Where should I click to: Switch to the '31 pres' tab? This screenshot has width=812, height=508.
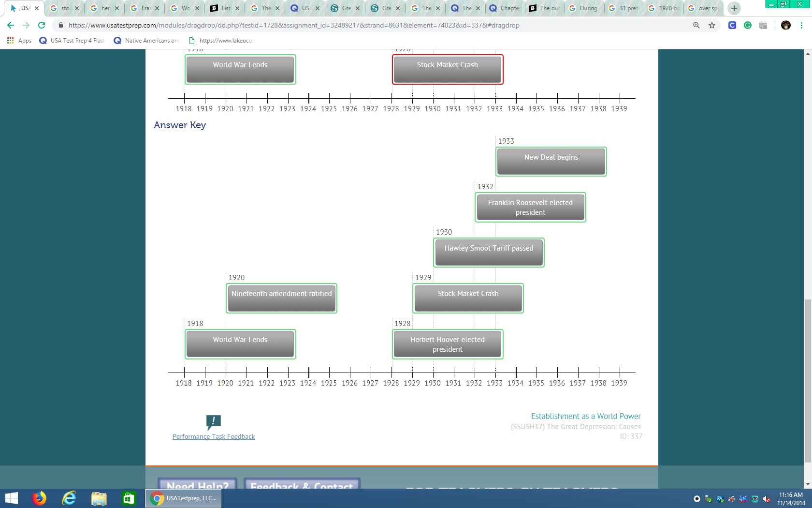pos(624,8)
